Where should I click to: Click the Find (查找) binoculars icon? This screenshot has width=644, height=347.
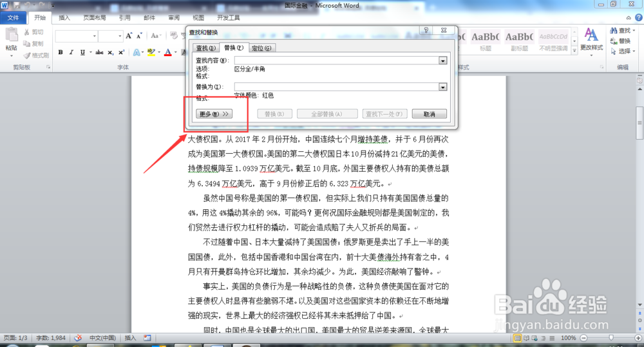[x=614, y=30]
